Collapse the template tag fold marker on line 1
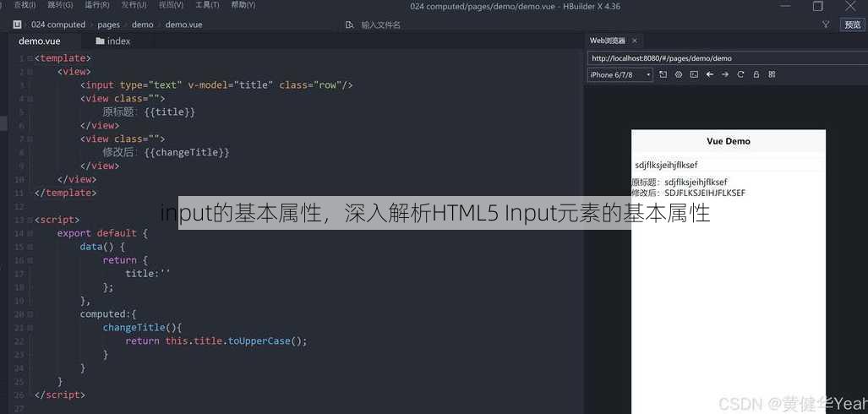This screenshot has width=868, height=414. tap(30, 58)
